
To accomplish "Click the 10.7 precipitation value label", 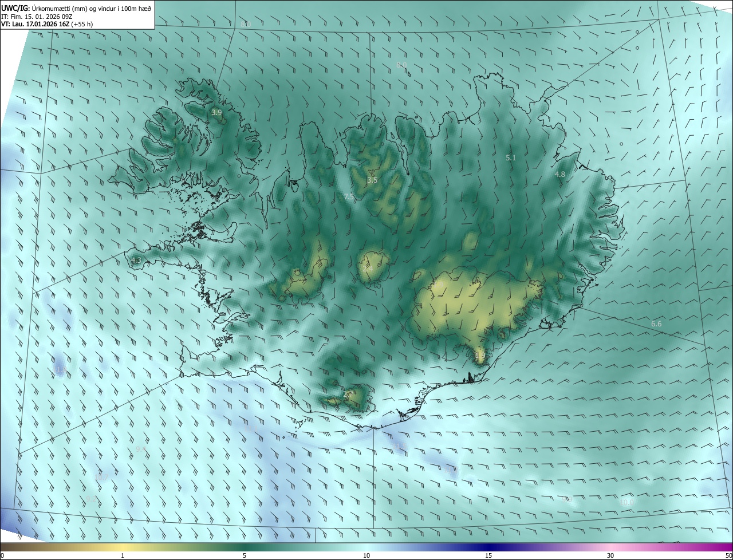I will tap(101, 476).
